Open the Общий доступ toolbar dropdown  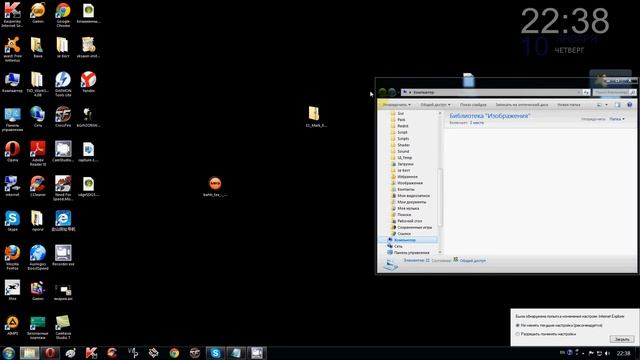435,105
